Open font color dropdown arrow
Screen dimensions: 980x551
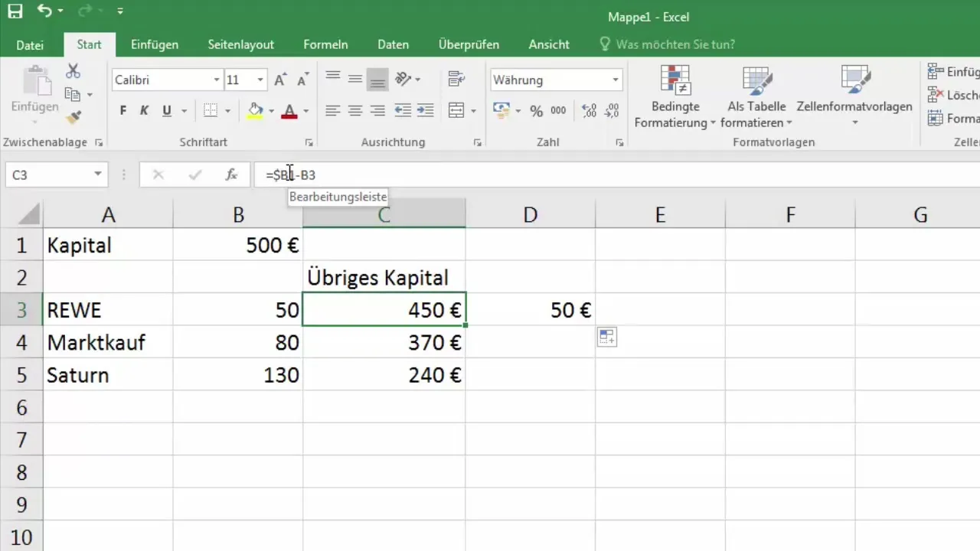click(x=305, y=112)
